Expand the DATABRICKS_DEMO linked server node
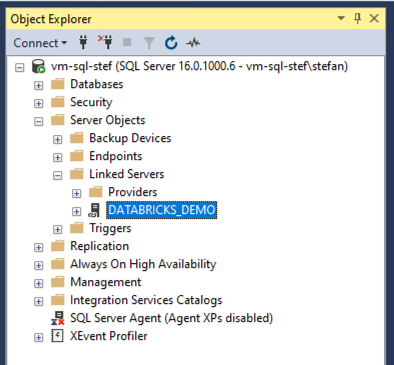Viewport: 394px width, 365px height. [77, 211]
